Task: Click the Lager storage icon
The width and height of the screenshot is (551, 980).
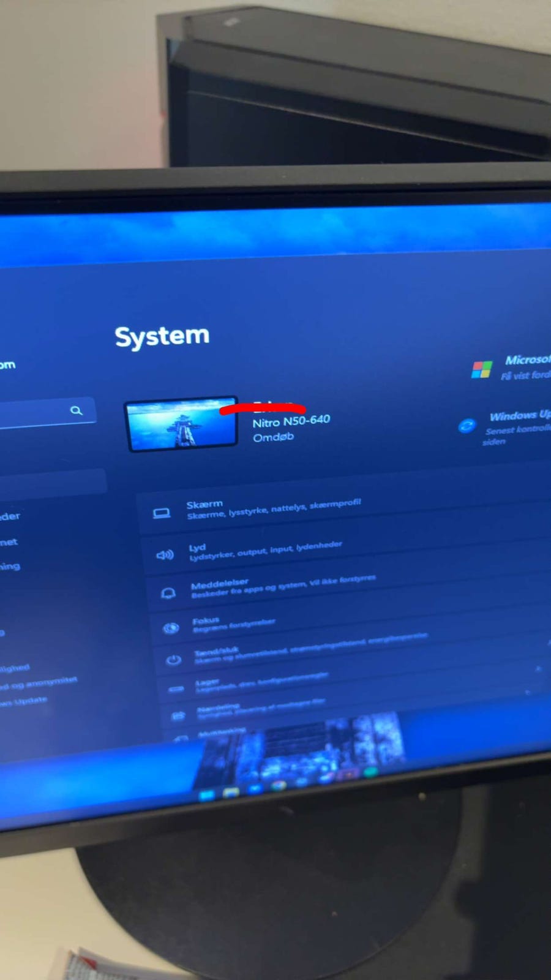Action: click(176, 689)
